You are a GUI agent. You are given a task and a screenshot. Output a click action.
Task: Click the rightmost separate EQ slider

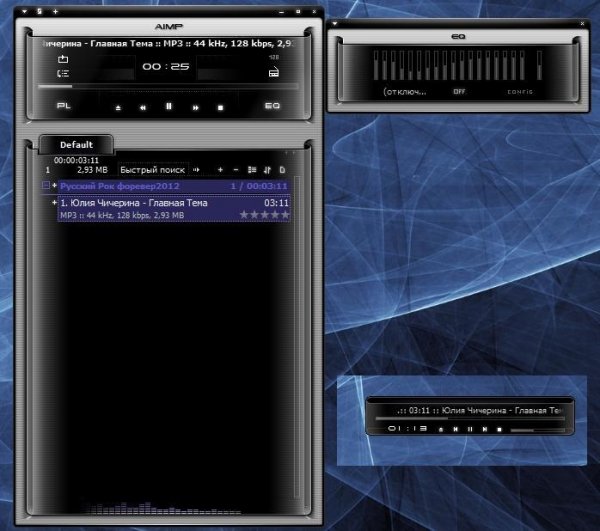tap(539, 65)
